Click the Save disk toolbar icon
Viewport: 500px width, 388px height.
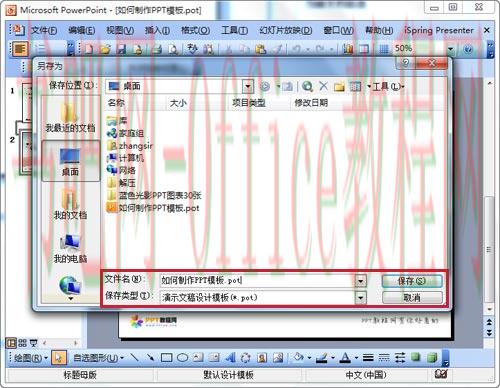(121, 49)
